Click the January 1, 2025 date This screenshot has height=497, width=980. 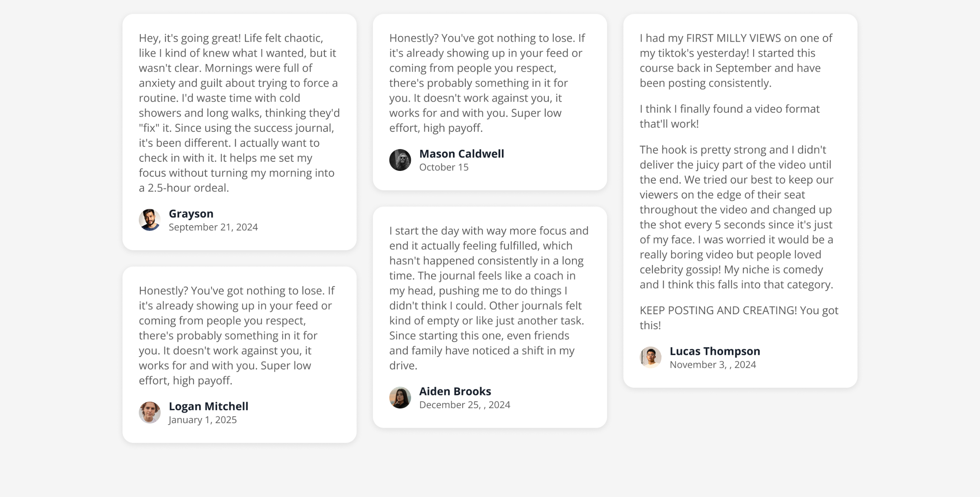(203, 420)
